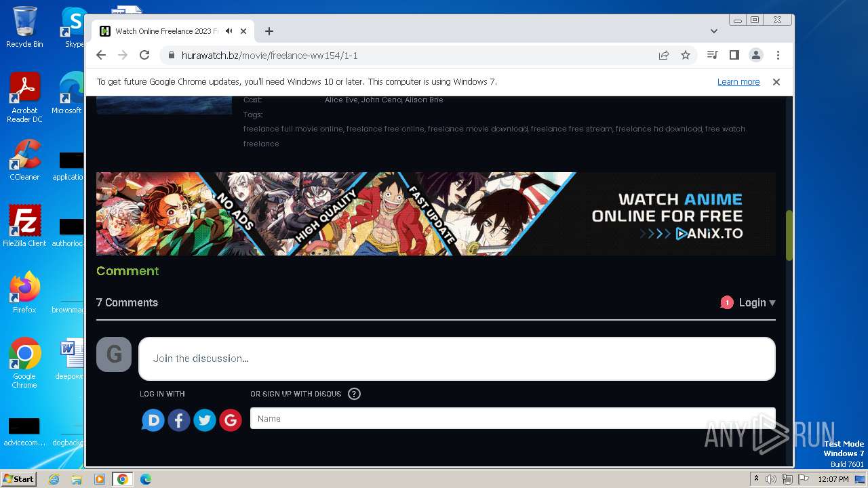Close the Freelance 2023 tab
The image size is (868, 488).
pyautogui.click(x=244, y=31)
